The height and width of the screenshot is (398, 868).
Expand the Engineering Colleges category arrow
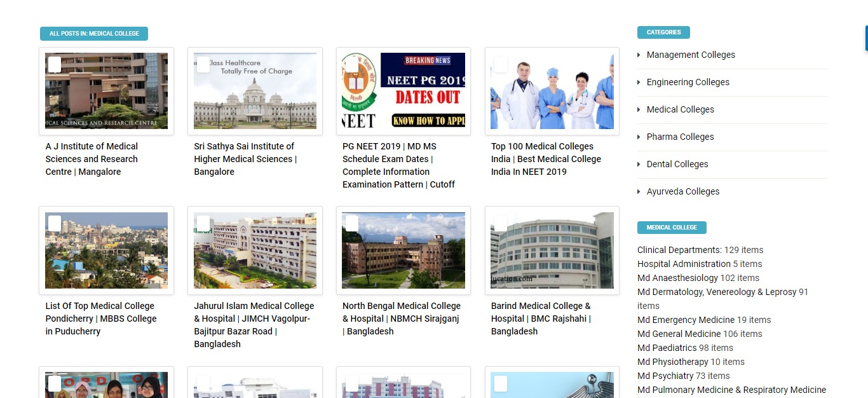[639, 83]
